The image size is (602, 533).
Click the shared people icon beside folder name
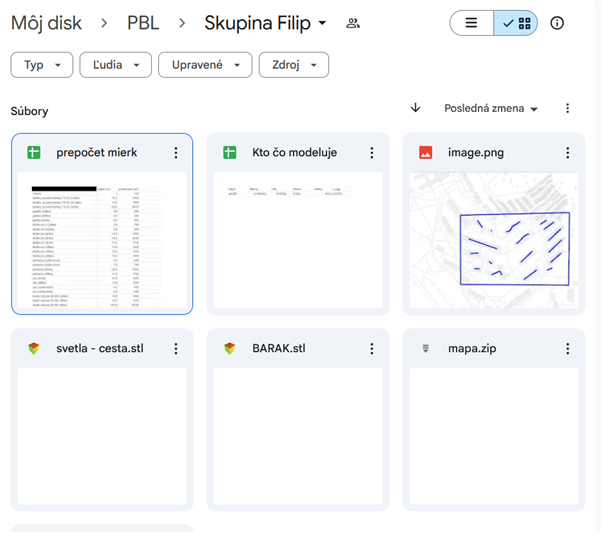coord(352,23)
